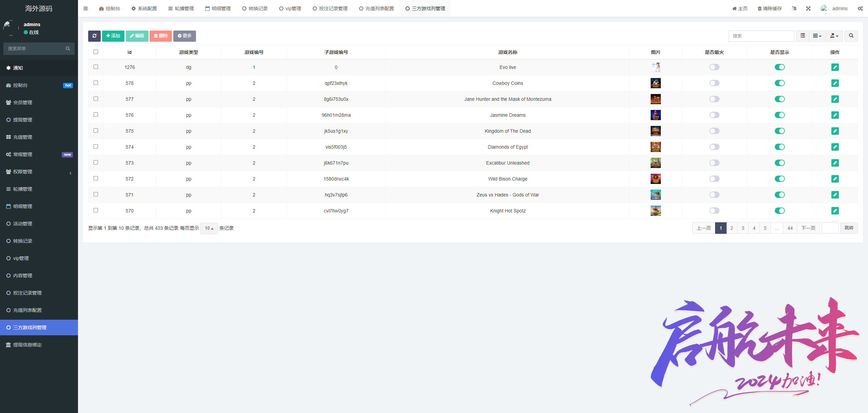Open the export data dropdown
Viewport: 868px width, 413px height.
pos(834,36)
